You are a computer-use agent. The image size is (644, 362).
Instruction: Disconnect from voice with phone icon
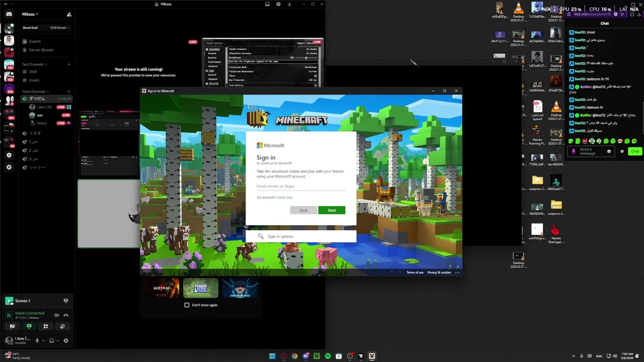click(x=65, y=315)
